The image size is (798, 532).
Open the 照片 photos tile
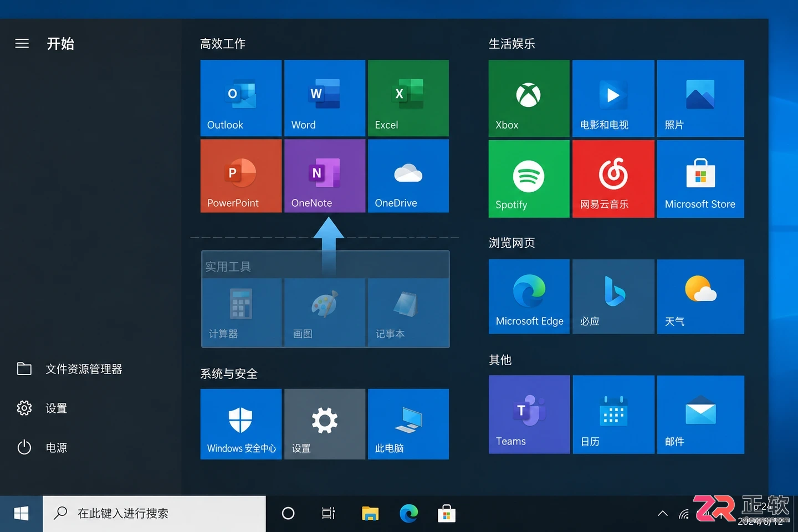coord(700,99)
